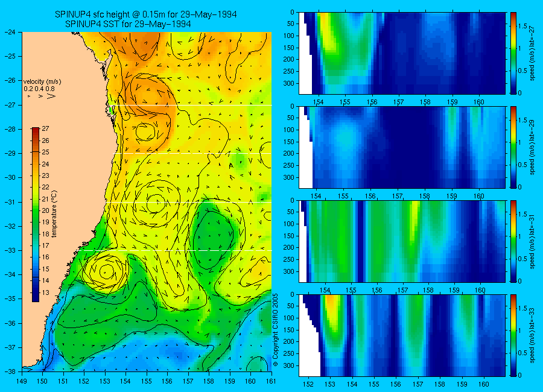Click the lat=-27 speed cross-section panel

coord(402,53)
